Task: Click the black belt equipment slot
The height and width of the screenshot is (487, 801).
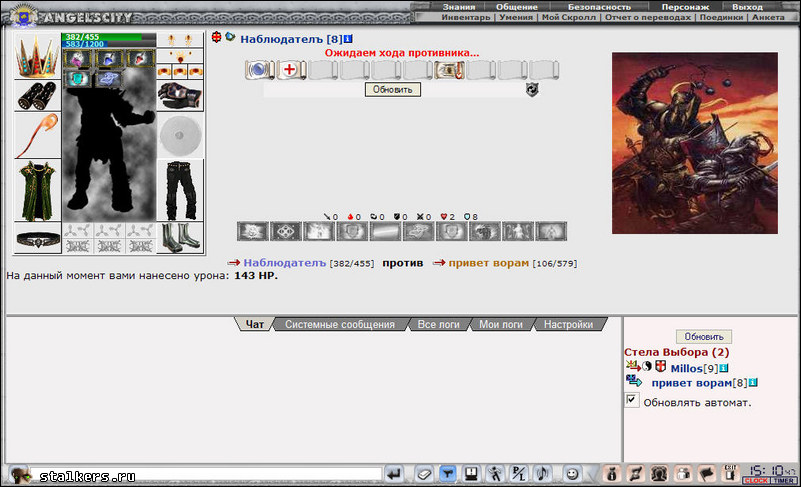Action: 37,238
